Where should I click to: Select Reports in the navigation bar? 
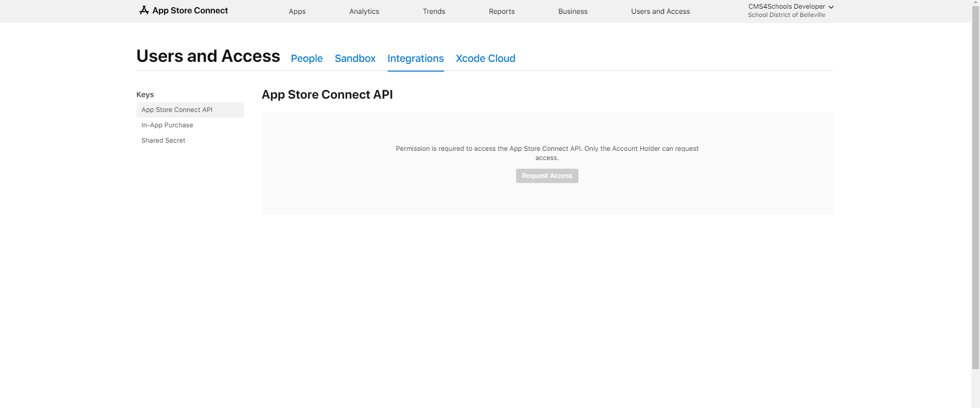pos(502,11)
